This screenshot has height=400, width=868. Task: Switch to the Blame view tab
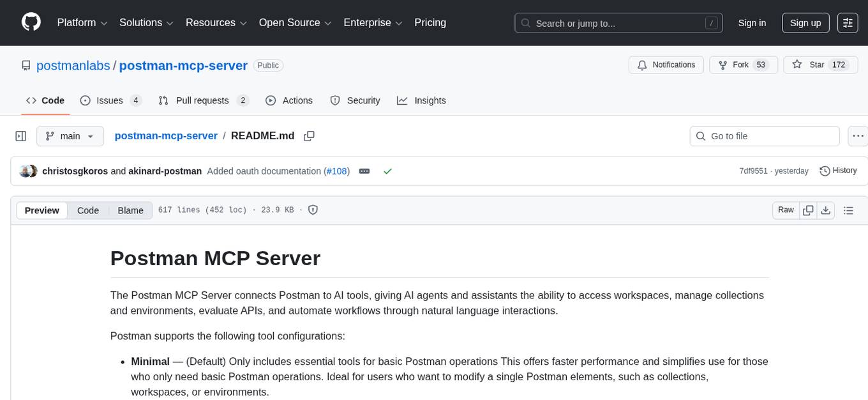(130, 210)
